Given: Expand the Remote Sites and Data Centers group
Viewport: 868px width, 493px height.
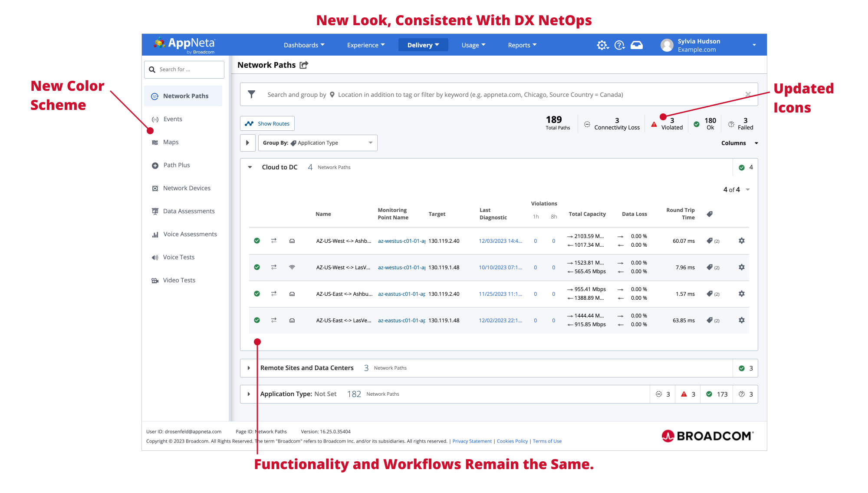Looking at the screenshot, I should pyautogui.click(x=249, y=368).
